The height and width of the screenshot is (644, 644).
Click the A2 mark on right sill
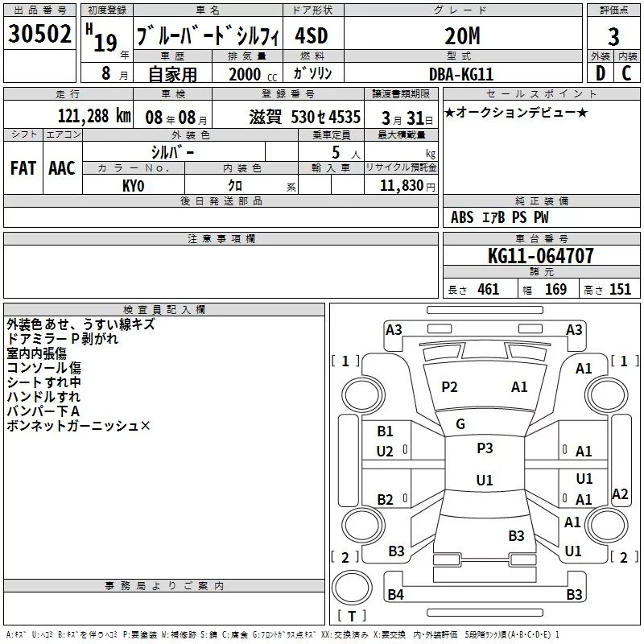click(620, 493)
